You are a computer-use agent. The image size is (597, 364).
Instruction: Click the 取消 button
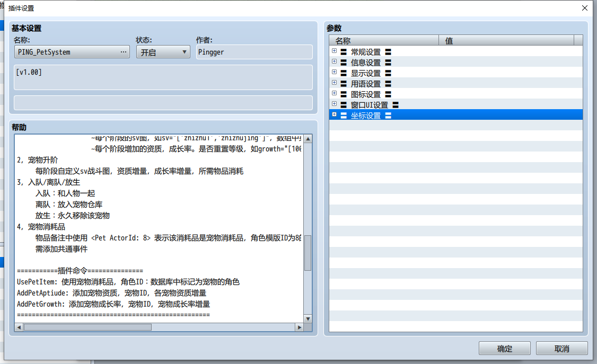tap(561, 349)
